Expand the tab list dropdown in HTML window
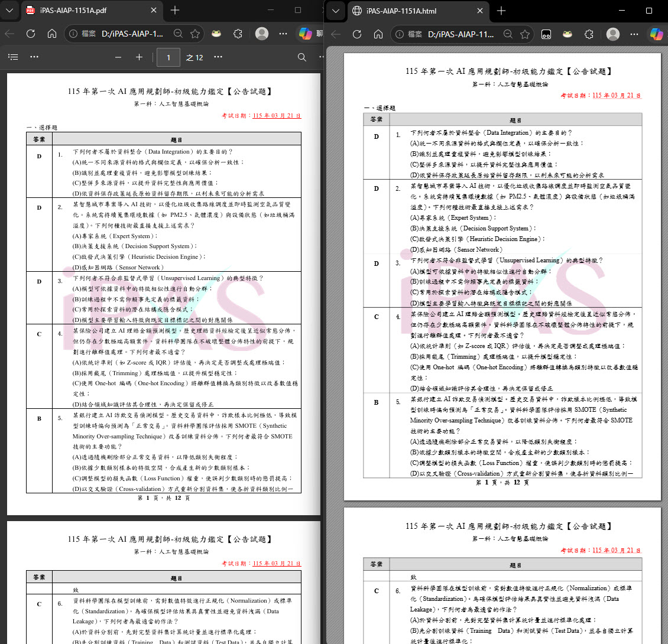The image size is (668, 644). point(336,11)
